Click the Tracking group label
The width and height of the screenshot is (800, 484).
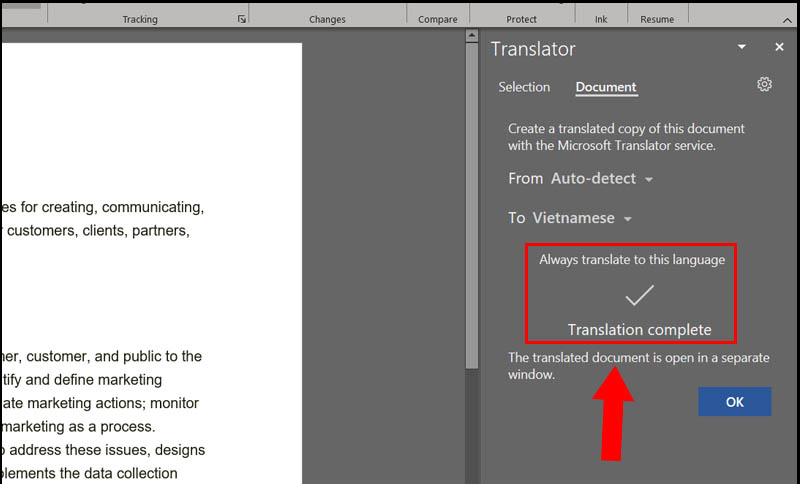[x=140, y=19]
